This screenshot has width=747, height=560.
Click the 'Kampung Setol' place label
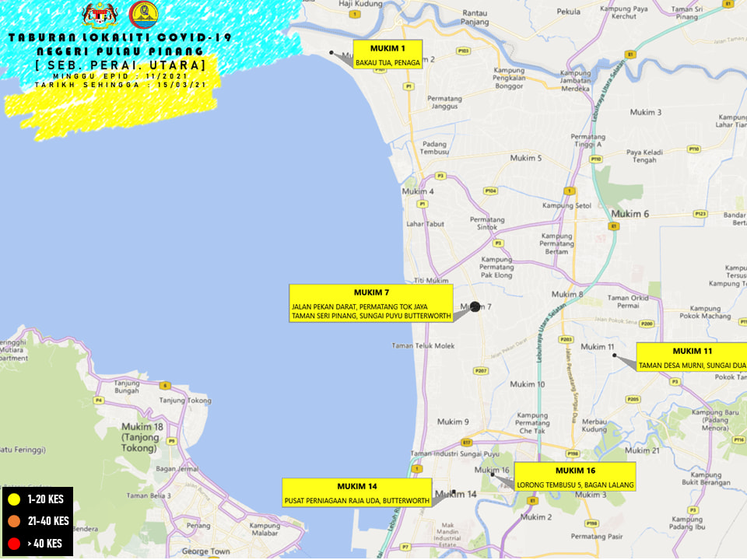pos(566,205)
